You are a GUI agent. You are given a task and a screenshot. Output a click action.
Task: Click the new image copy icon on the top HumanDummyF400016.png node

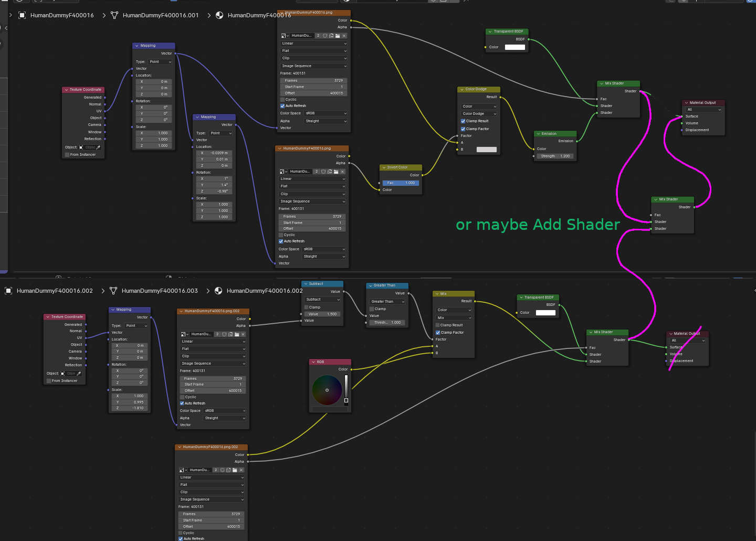[331, 36]
